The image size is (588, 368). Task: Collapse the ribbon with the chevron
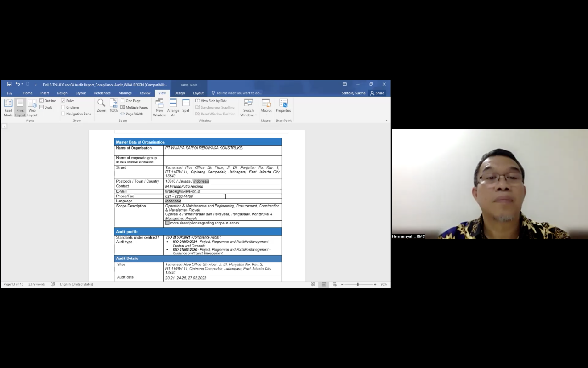(386, 121)
